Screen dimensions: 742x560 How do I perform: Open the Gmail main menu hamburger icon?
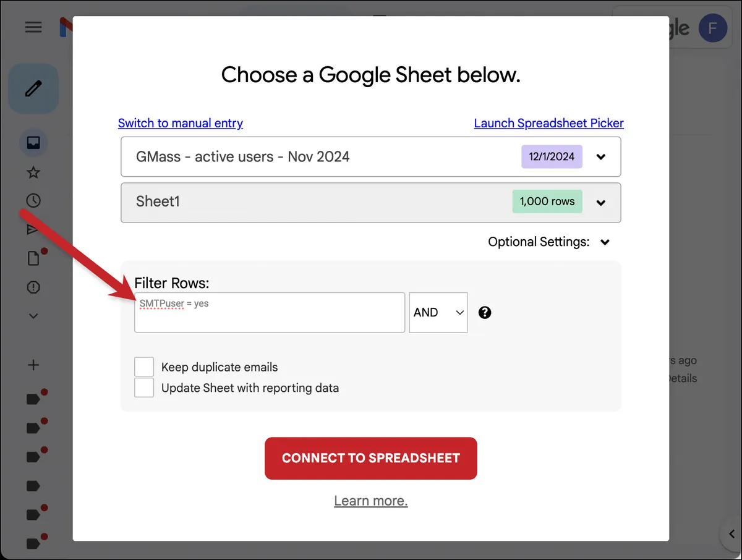pos(33,27)
